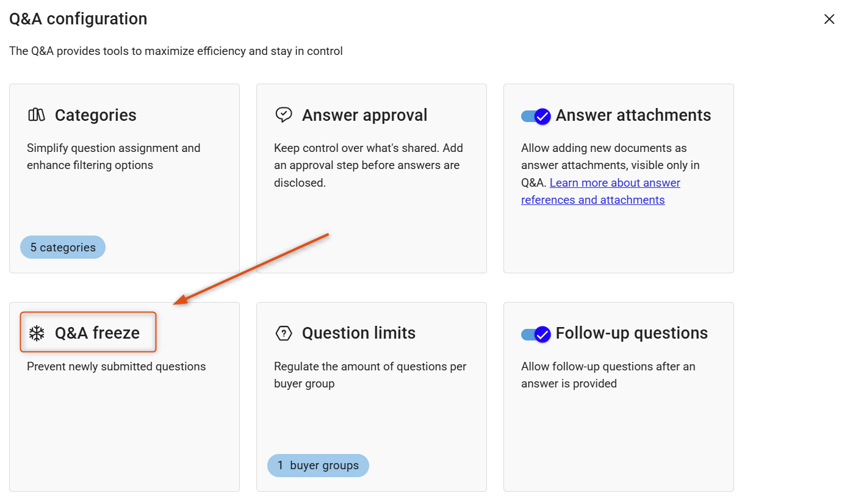Toggle the Follow-up questions switch

coord(536,334)
